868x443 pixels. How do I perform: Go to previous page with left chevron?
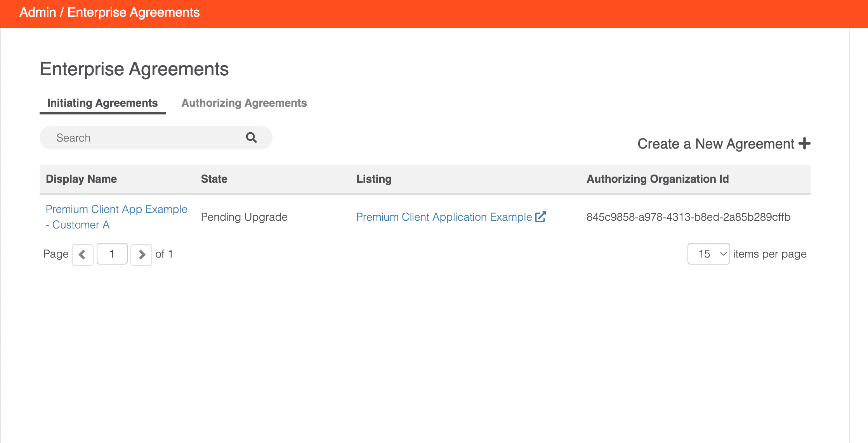[x=82, y=254]
